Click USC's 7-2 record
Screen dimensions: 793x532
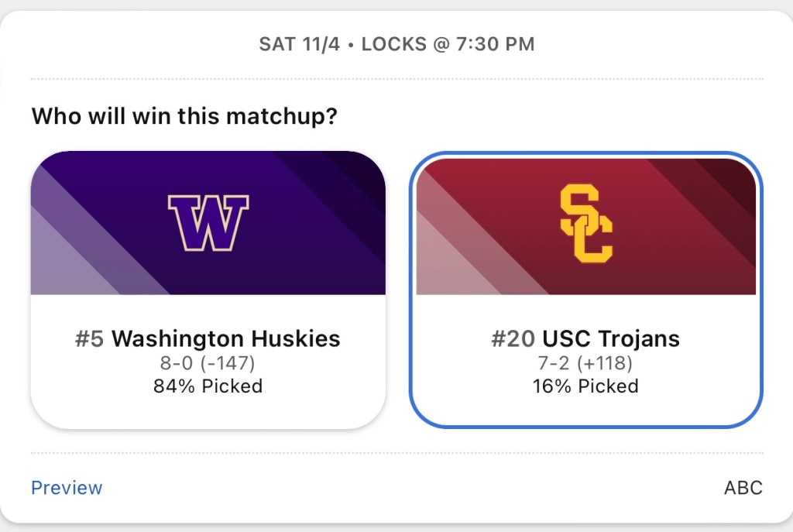click(x=555, y=363)
